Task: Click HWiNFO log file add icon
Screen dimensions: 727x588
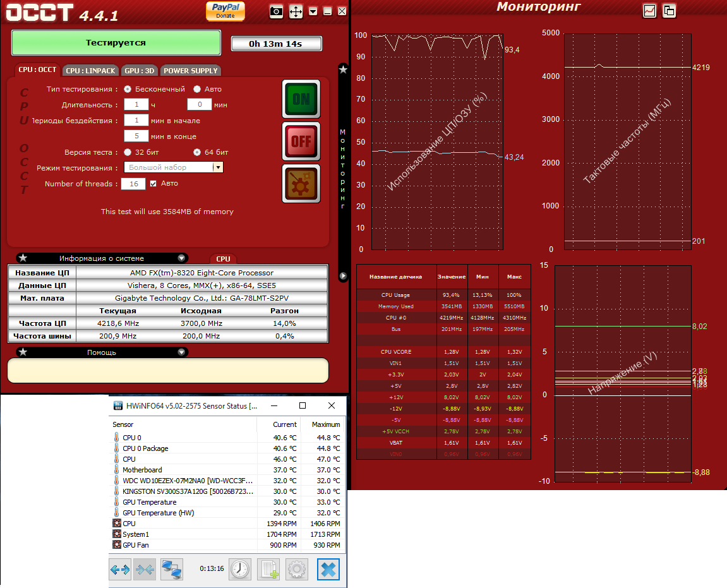Action: point(268,569)
